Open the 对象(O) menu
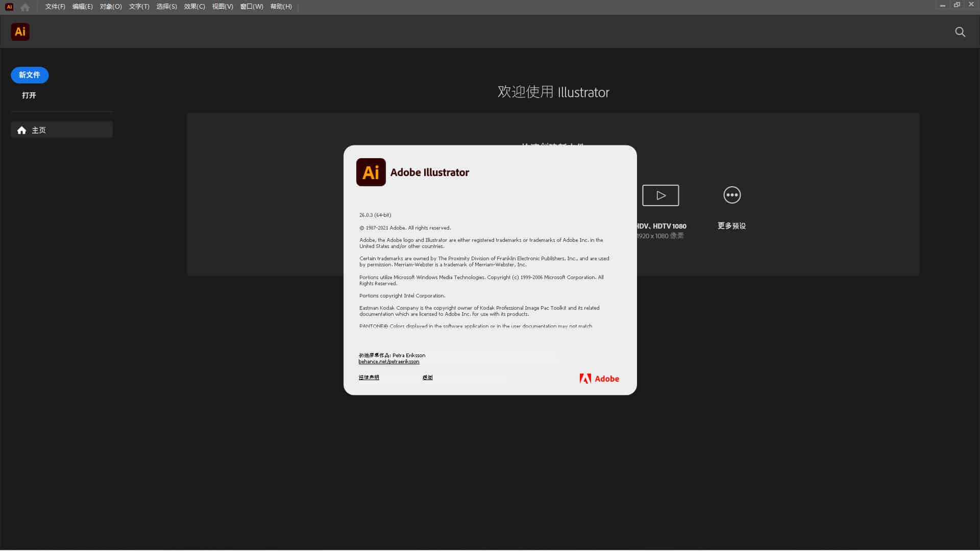 point(111,7)
